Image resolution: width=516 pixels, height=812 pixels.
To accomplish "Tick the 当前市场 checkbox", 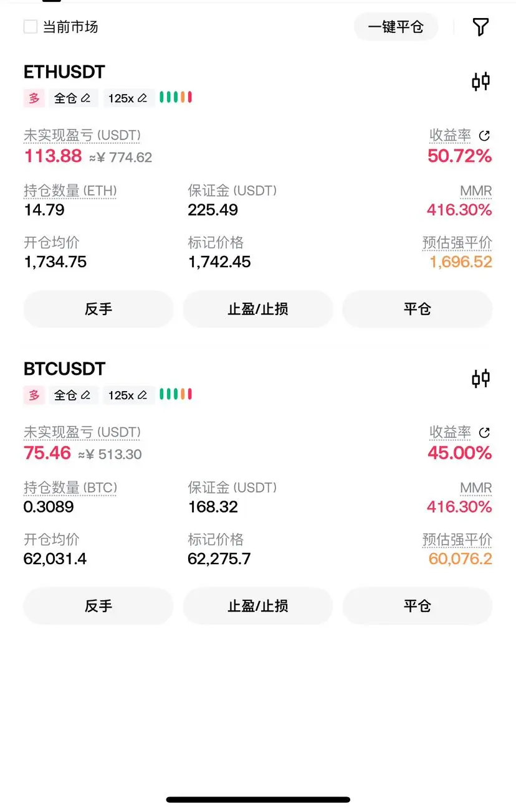I will pos(31,27).
